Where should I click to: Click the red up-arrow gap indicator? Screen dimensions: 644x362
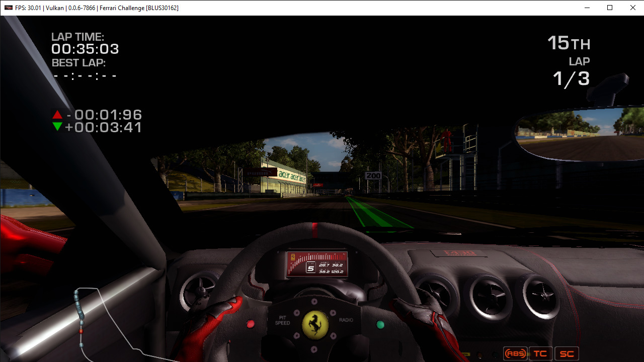pyautogui.click(x=57, y=115)
